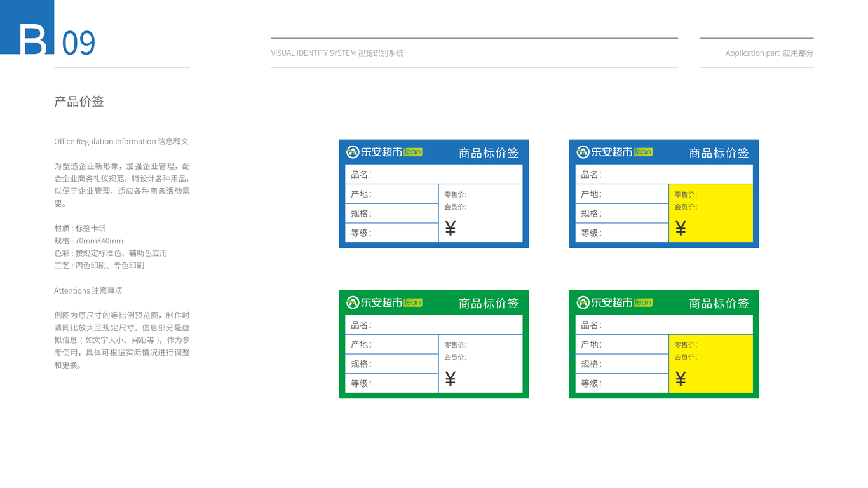Click 等级 field on green tag with white price box
This screenshot has width=868, height=488.
[391, 384]
